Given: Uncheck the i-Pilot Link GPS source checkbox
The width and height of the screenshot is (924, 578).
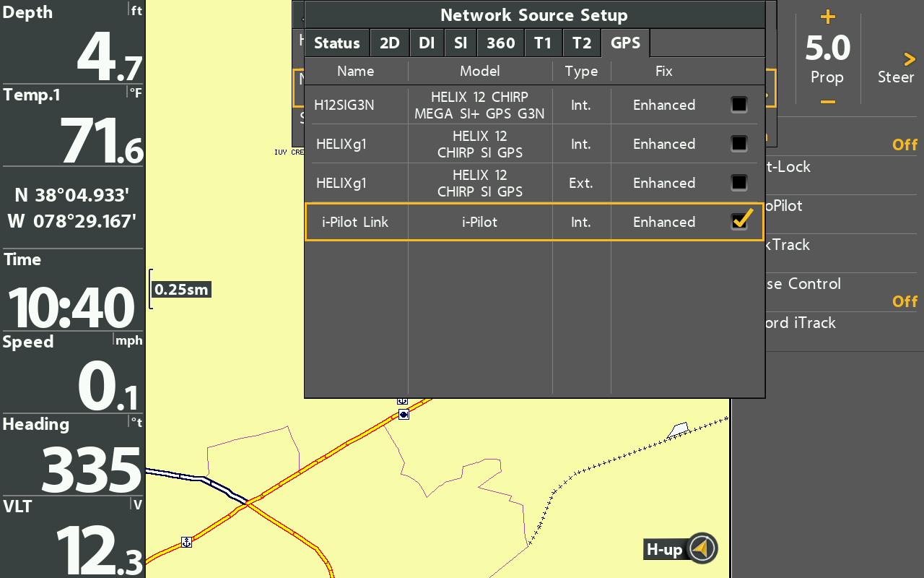Looking at the screenshot, I should [740, 220].
